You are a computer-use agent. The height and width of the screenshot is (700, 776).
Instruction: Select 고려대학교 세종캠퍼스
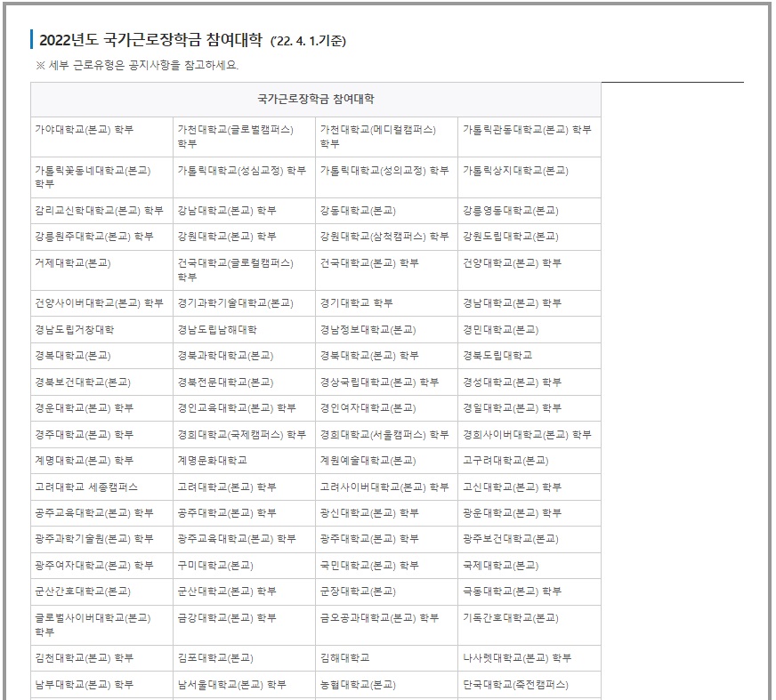[x=86, y=487]
